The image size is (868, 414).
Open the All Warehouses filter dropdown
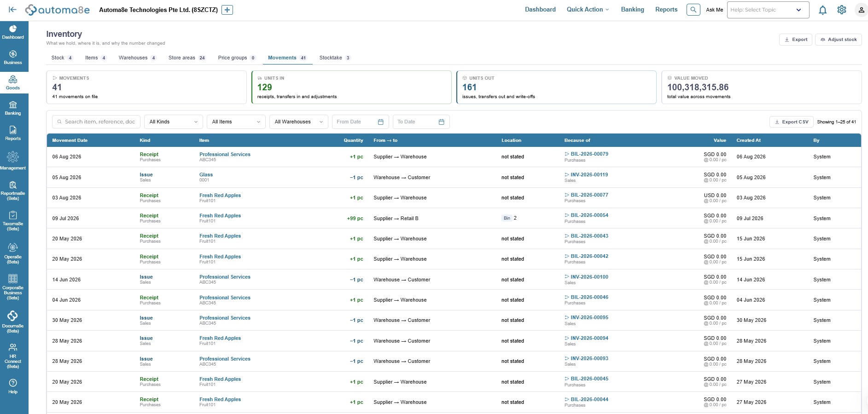(298, 122)
